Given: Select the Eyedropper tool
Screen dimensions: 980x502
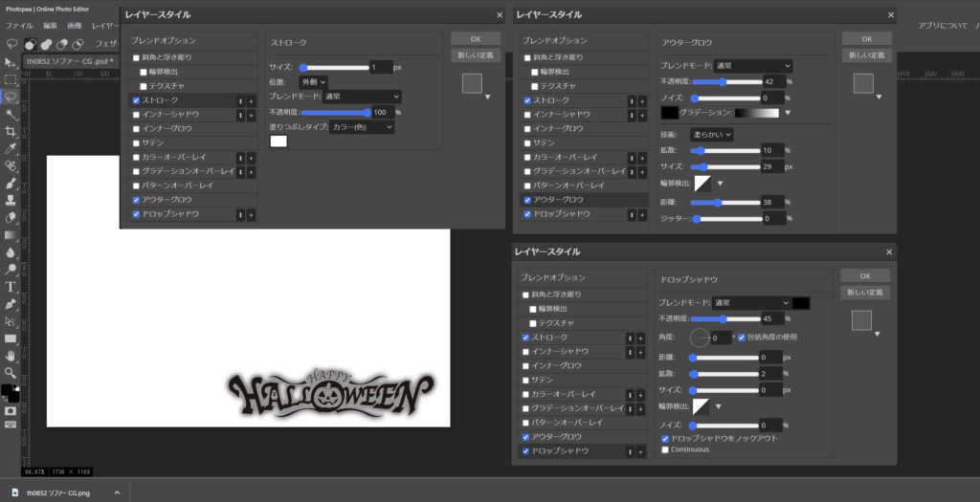Looking at the screenshot, I should 11,148.
